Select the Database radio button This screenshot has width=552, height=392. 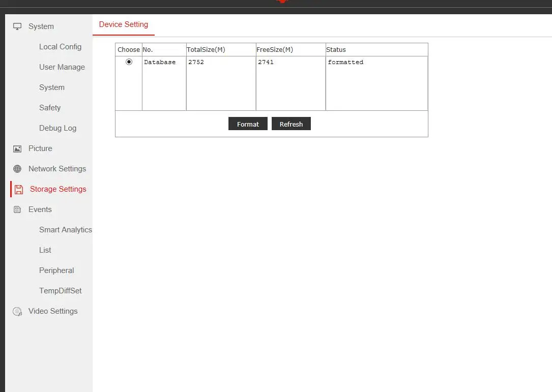pyautogui.click(x=129, y=62)
